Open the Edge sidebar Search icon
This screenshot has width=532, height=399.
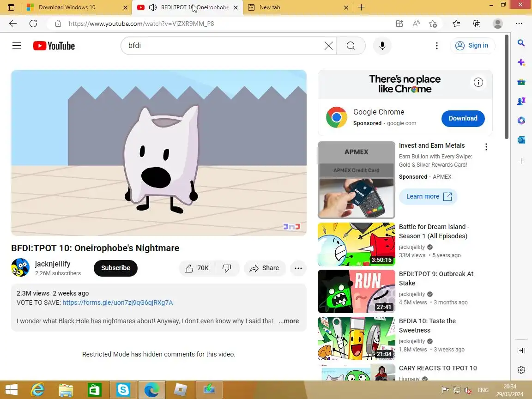521,43
